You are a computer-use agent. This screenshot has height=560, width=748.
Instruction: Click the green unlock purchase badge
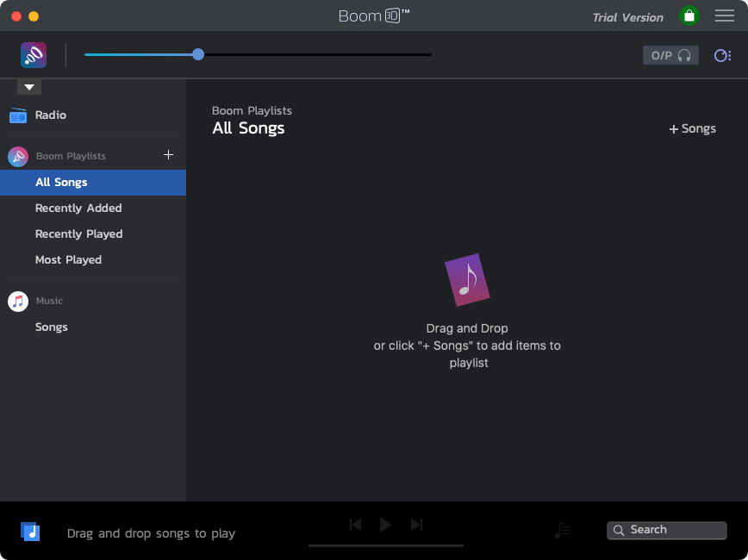pos(689,16)
